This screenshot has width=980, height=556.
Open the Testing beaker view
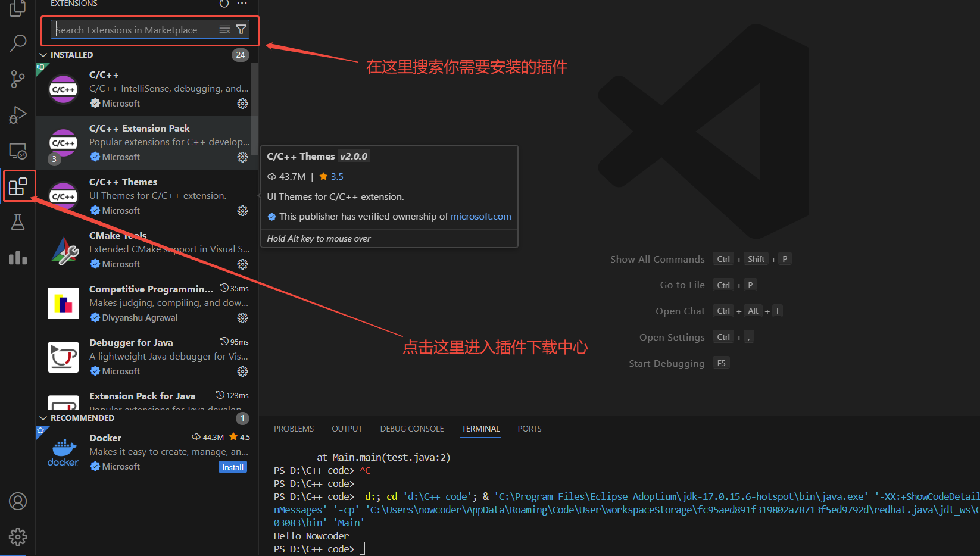click(17, 221)
